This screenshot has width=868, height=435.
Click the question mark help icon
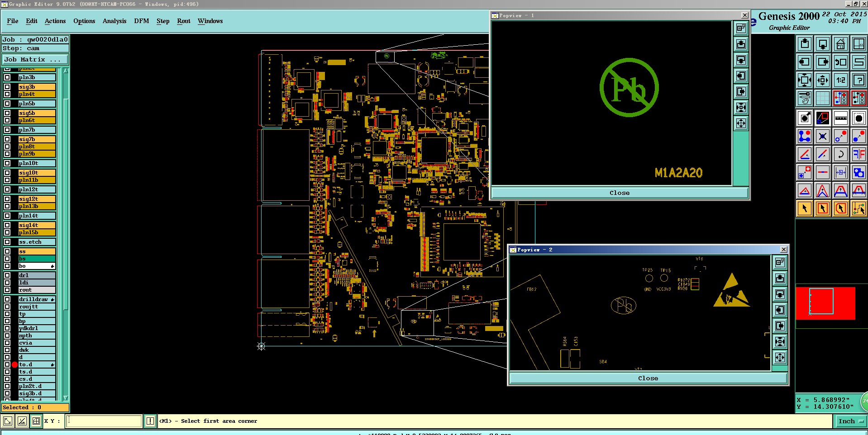(x=858, y=80)
